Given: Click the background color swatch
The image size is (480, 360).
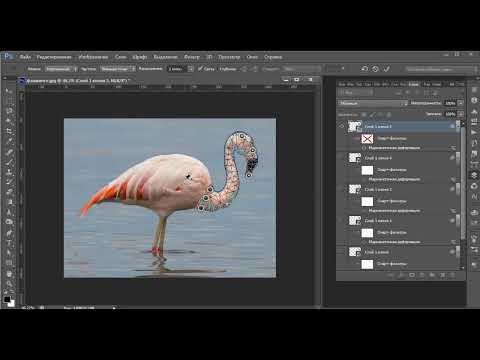Looking at the screenshot, I should coord(12,303).
